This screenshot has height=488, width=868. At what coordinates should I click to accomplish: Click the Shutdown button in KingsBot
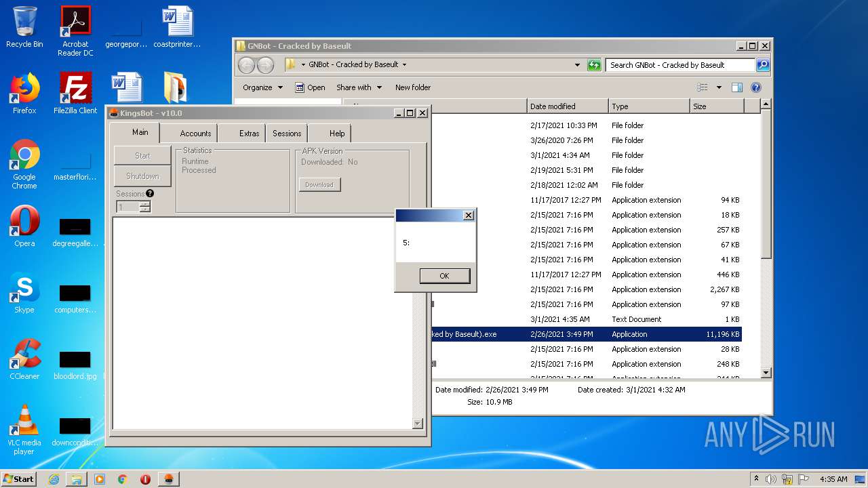pos(142,176)
